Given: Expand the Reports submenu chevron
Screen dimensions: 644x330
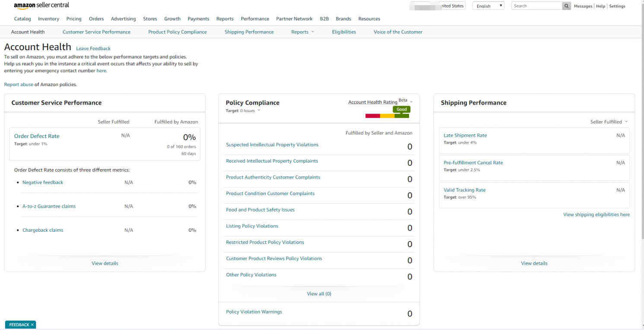Looking at the screenshot, I should 313,32.
